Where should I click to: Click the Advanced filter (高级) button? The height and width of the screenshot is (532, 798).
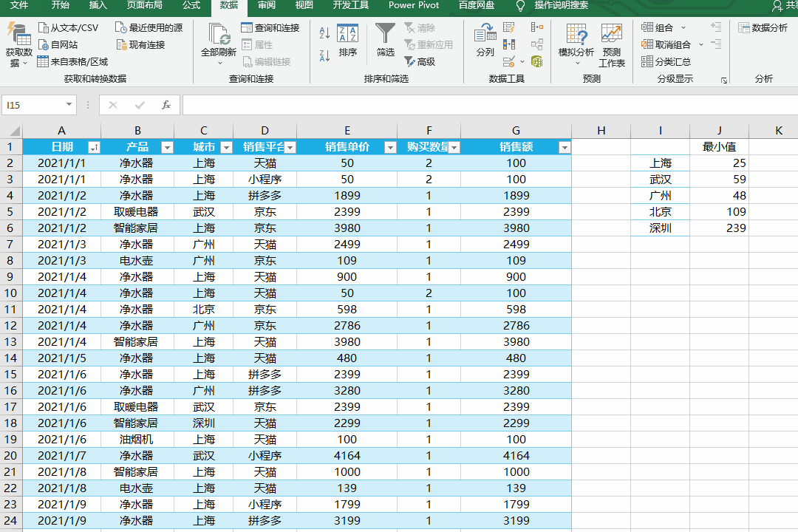pos(420,62)
